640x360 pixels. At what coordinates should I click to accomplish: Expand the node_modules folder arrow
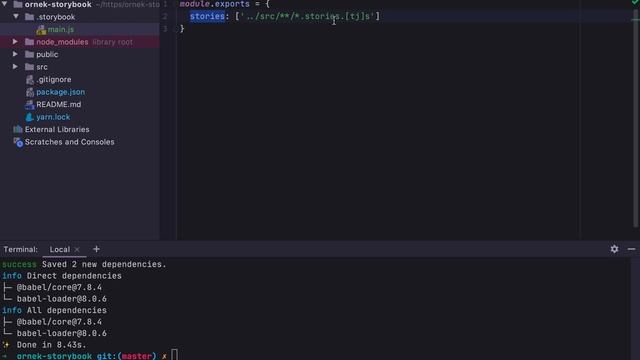15,42
